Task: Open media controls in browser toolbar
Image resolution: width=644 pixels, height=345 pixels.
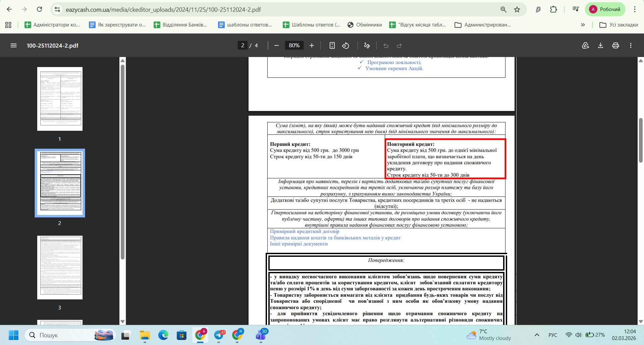Action: tap(576, 9)
